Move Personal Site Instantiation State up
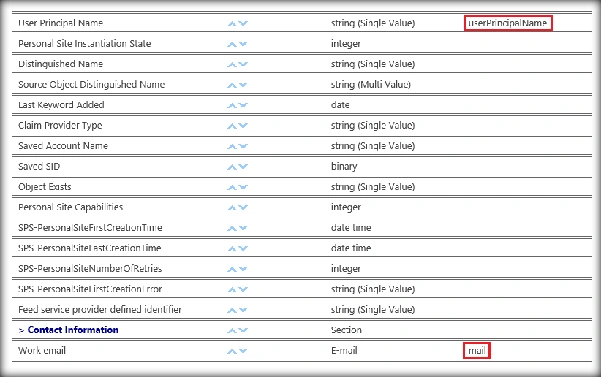The image size is (602, 378). tap(232, 44)
